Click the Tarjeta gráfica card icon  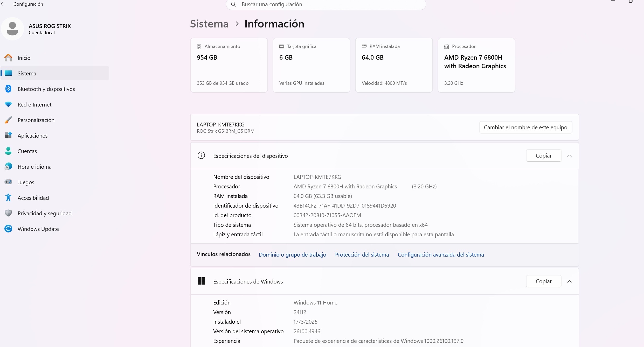pos(282,46)
